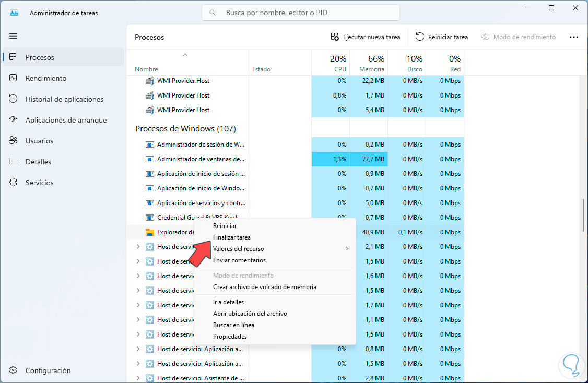Expand Host de servicio row with 1,1 MB

(138, 320)
